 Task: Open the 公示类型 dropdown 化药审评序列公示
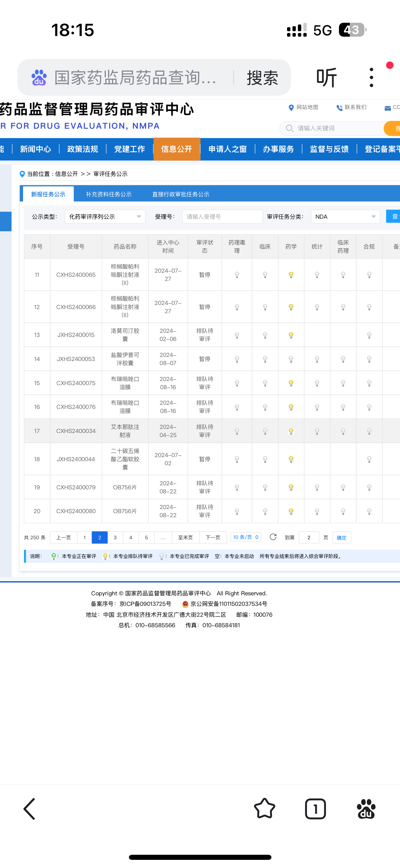click(105, 217)
